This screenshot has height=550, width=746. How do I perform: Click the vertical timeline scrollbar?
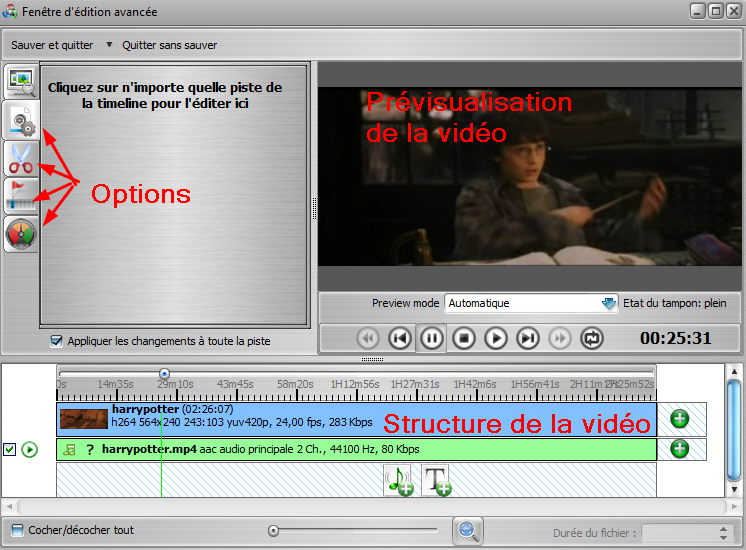click(x=734, y=430)
